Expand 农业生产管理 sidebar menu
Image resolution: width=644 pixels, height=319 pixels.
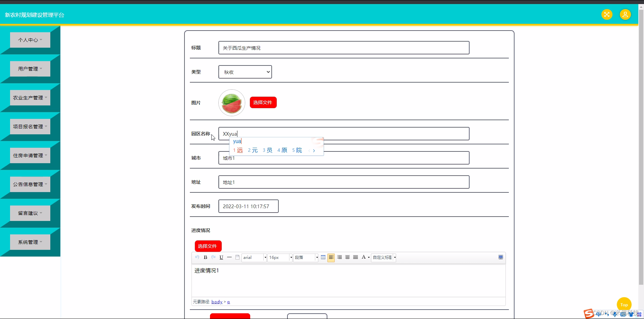pos(30,98)
